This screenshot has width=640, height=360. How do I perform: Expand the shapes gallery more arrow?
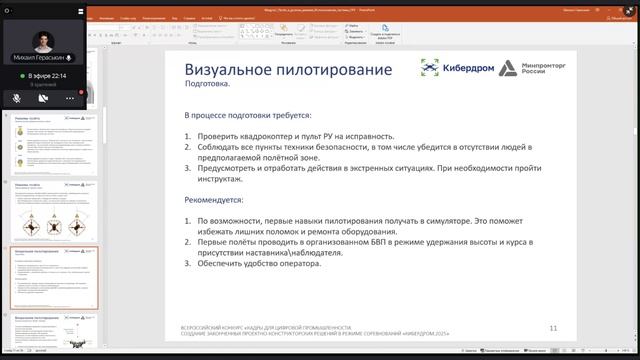pos(271,37)
